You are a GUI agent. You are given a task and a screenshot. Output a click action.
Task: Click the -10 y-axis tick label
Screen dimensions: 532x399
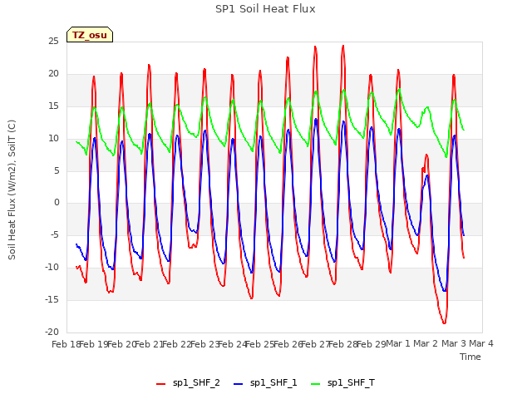coord(52,268)
